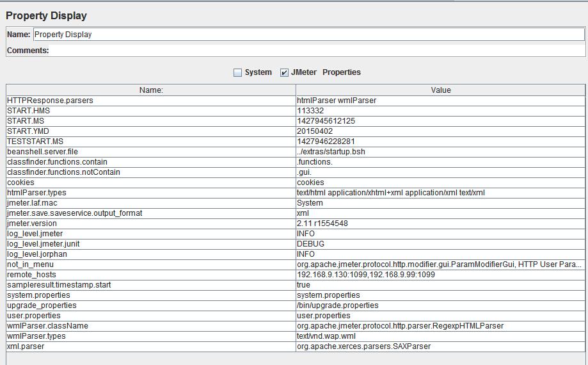Enable the System properties checkbox

(237, 72)
